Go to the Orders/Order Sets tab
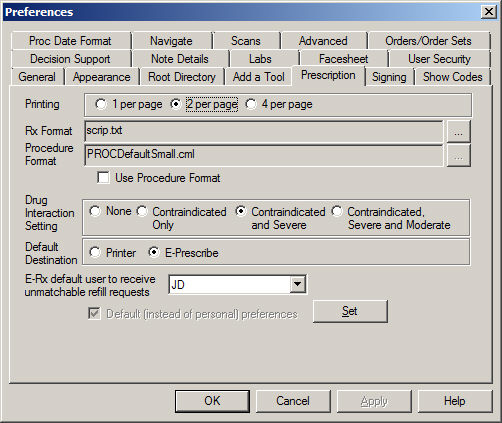Screen dimensions: 502x423 tap(428, 41)
